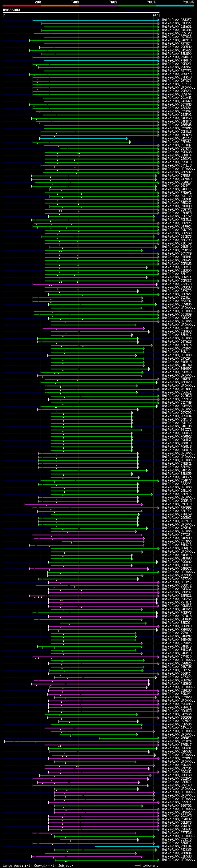
Task: Click the AV636003 query name
Action: [11, 10]
